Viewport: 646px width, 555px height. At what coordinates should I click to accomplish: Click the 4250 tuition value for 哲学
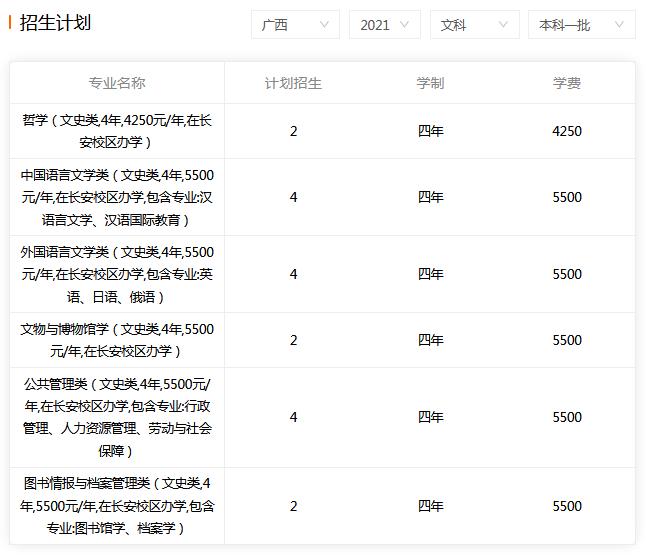pos(567,131)
